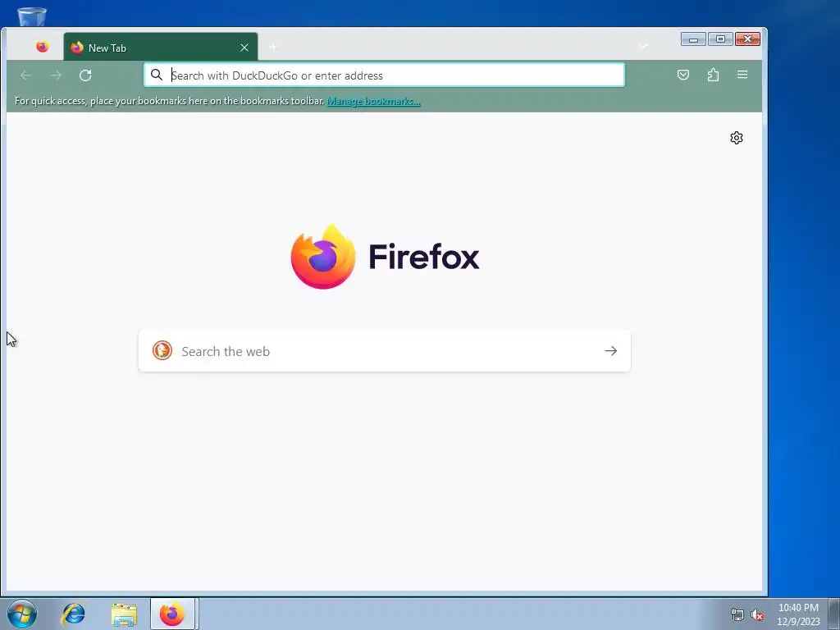Submit search with the arrow button
The height and width of the screenshot is (630, 840).
point(610,351)
